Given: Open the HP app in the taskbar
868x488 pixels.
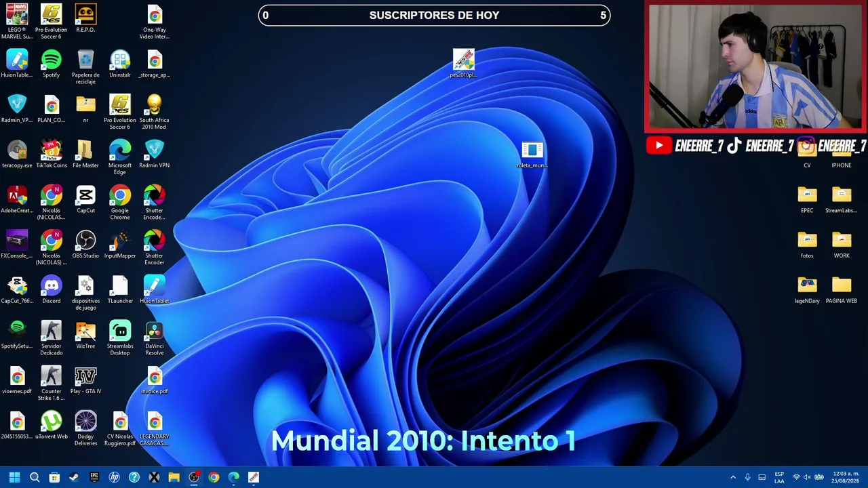Looking at the screenshot, I should (114, 477).
